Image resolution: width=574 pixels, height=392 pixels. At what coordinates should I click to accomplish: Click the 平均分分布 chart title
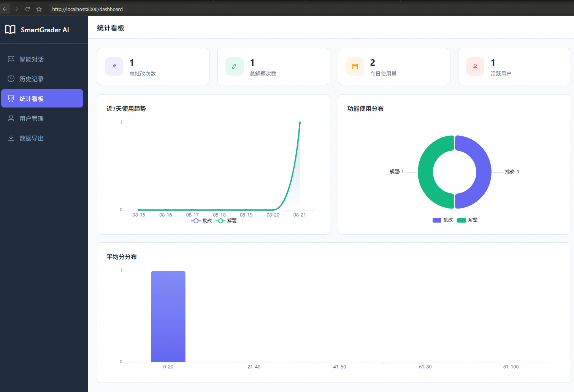coord(122,257)
